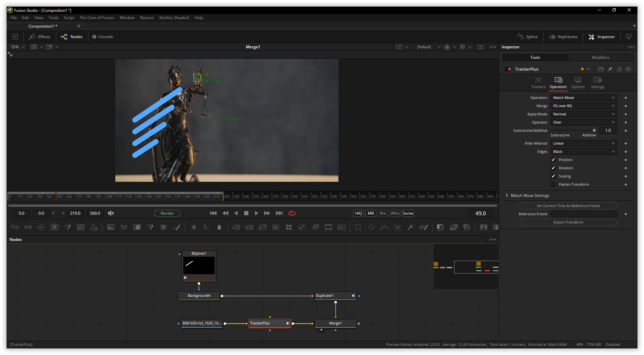Toggle the Effects panel button
Image resolution: width=644 pixels, height=355 pixels.
(39, 37)
